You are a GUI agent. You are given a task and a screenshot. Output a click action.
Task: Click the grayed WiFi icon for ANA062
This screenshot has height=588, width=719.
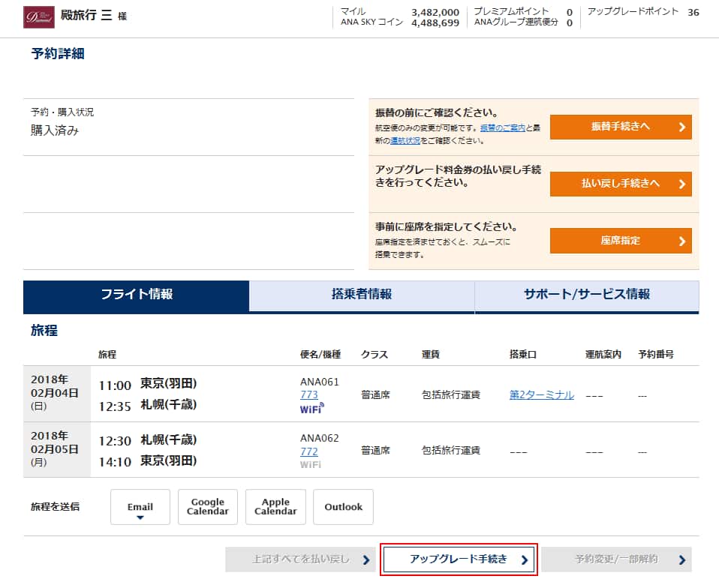tap(311, 465)
